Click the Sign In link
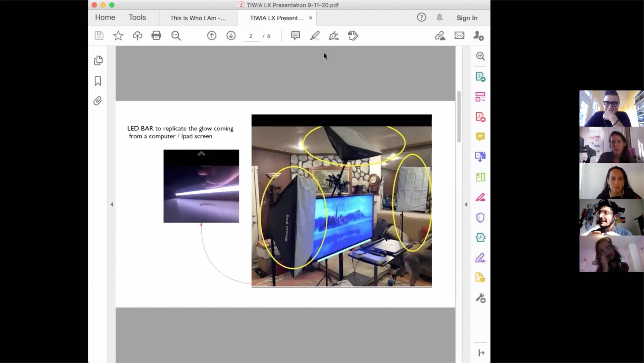The height and width of the screenshot is (363, 644). click(467, 18)
